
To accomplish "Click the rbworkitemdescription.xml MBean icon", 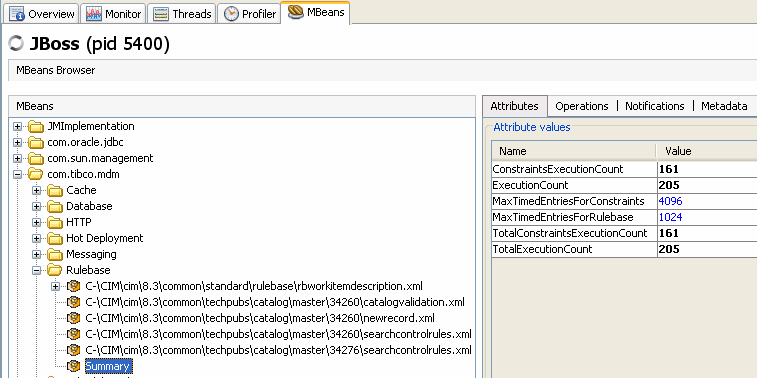I will [73, 286].
